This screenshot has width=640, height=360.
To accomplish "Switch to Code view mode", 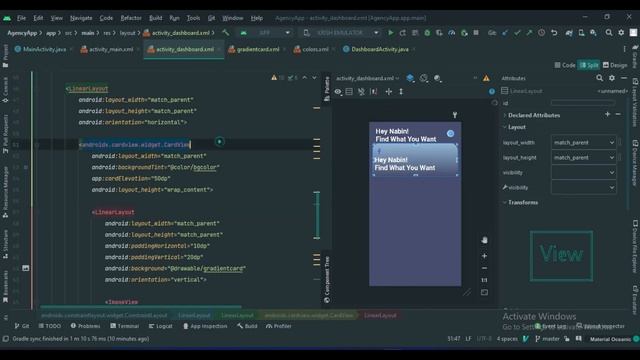I will (565, 65).
